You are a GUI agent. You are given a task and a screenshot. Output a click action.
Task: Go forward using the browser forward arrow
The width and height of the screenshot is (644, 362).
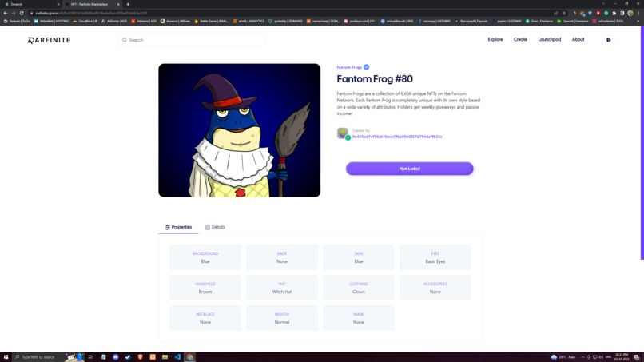pyautogui.click(x=14, y=13)
